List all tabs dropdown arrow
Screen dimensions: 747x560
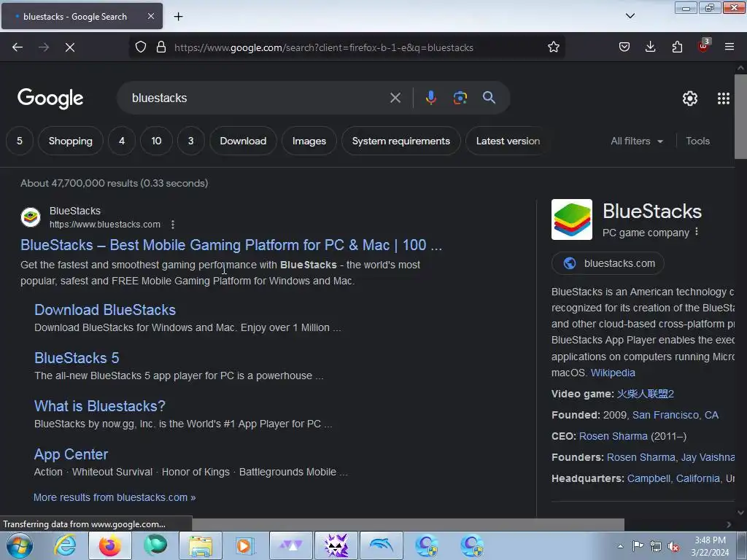tap(630, 16)
